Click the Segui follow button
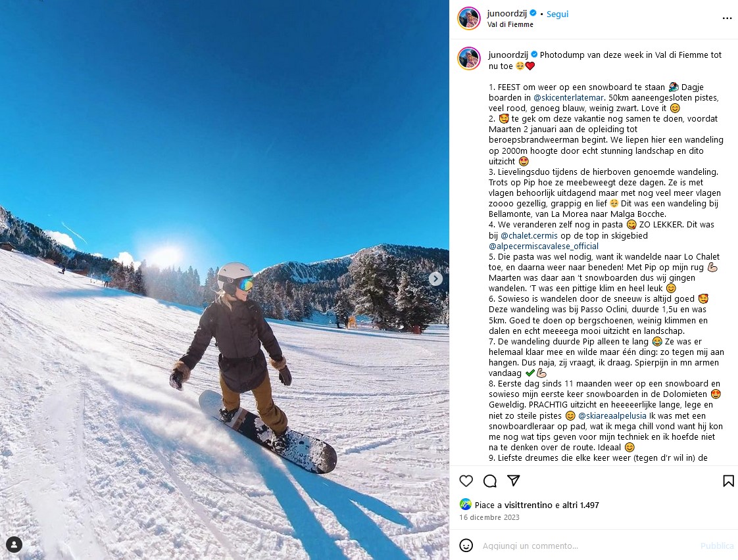The height and width of the screenshot is (560, 738). point(557,14)
